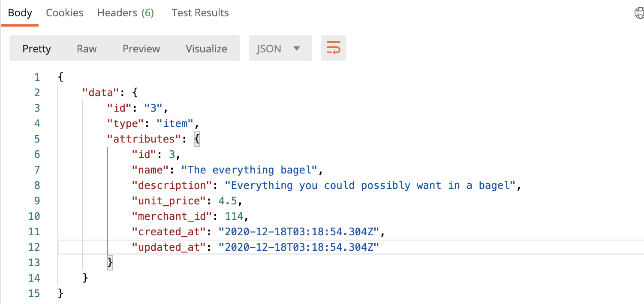Click the updated_at timestamp value
Image resolution: width=644 pixels, height=304 pixels.
point(299,247)
